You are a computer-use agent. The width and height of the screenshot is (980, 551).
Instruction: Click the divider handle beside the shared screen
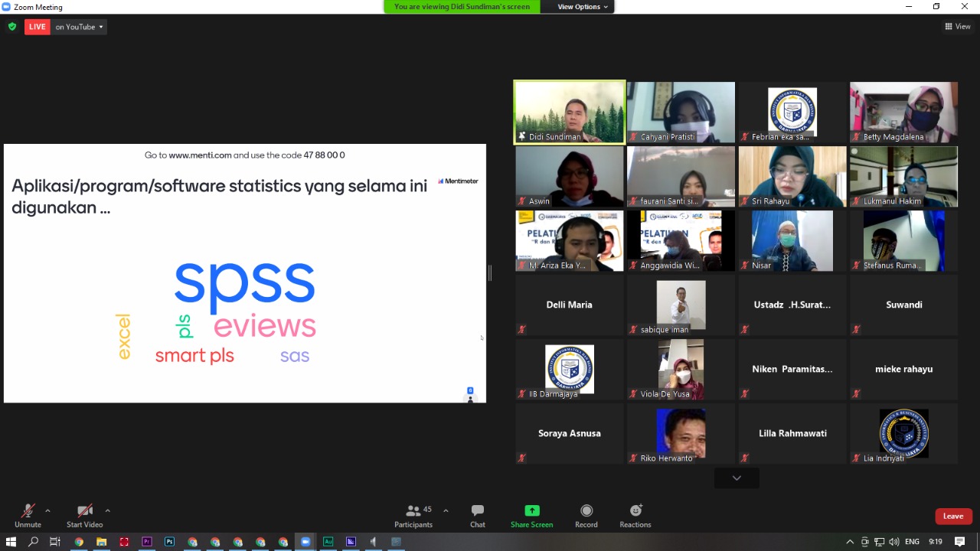click(x=489, y=272)
